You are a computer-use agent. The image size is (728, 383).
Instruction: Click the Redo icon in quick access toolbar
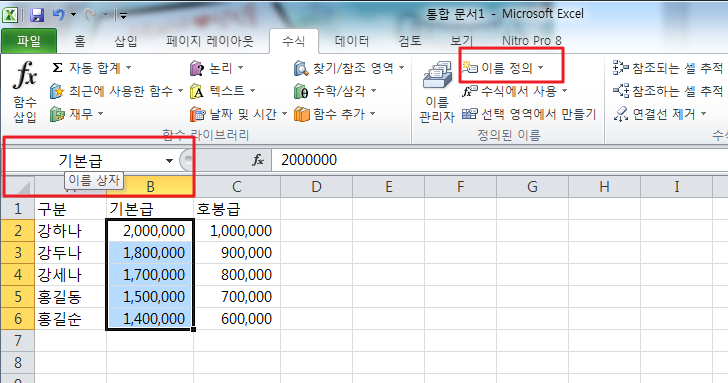(90, 15)
